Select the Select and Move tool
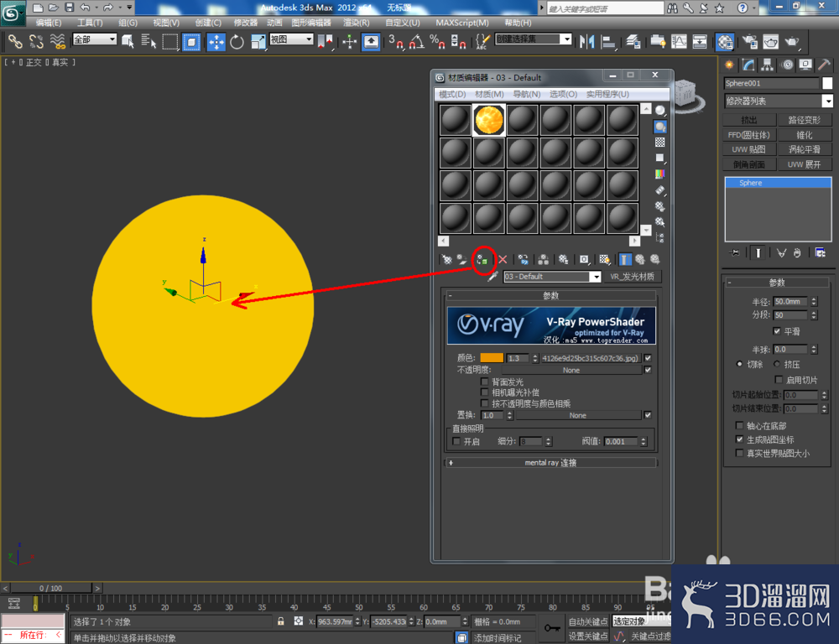This screenshot has height=644, width=839. pyautogui.click(x=216, y=42)
